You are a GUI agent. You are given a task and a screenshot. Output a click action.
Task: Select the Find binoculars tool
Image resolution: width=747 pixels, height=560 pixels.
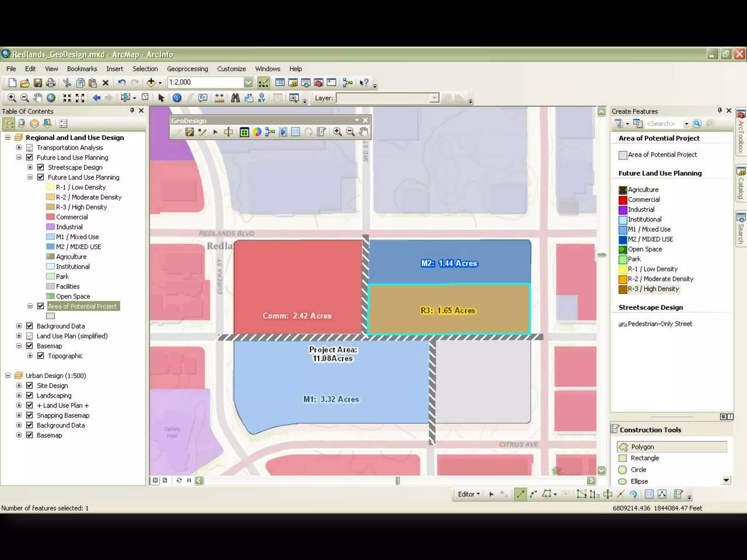click(235, 98)
